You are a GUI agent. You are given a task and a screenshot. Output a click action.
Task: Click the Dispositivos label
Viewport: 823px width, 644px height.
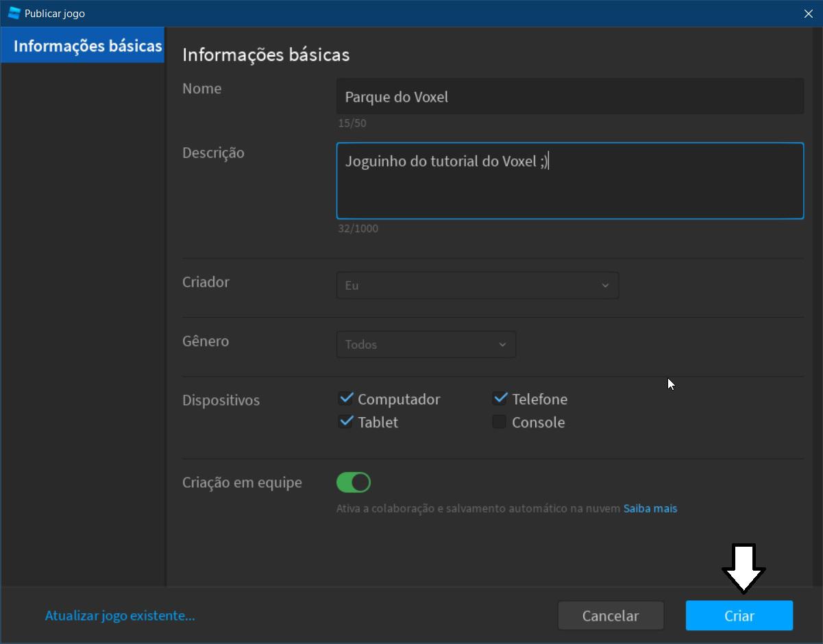(x=221, y=400)
